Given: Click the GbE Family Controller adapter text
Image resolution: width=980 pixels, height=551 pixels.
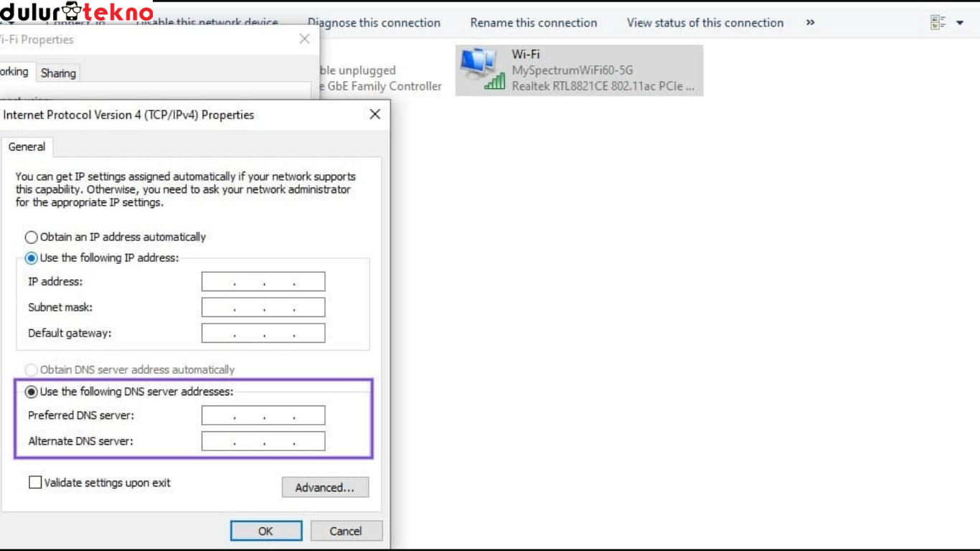Looking at the screenshot, I should click(x=380, y=86).
